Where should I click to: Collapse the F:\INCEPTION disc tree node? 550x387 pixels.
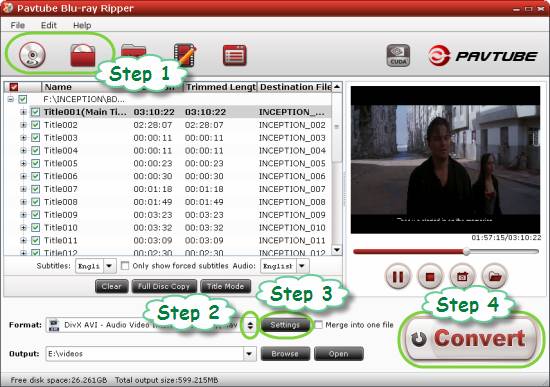[x=11, y=99]
